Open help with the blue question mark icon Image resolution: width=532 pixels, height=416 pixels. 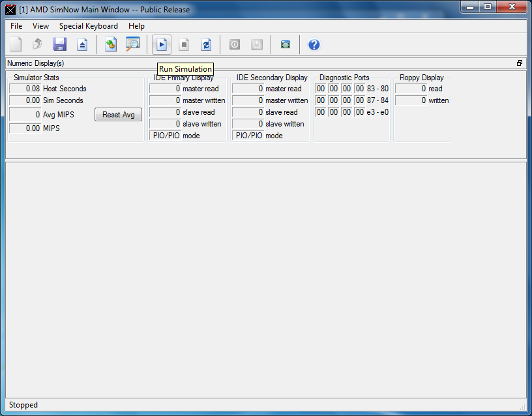314,44
